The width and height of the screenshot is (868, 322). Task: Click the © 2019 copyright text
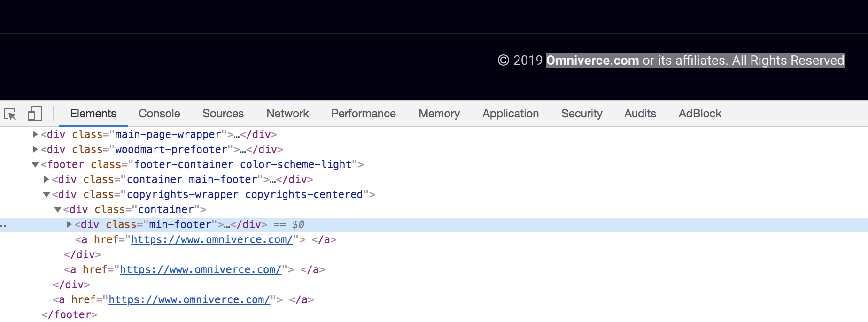tap(520, 61)
